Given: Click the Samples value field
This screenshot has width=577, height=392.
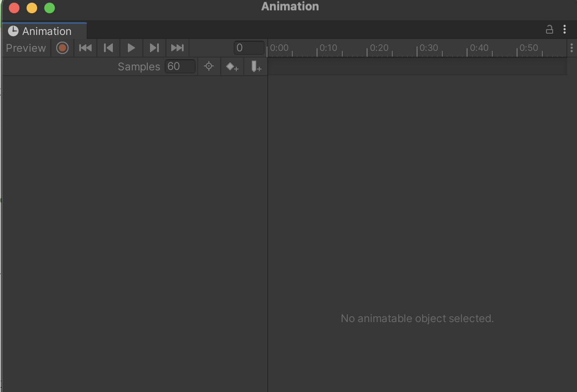Looking at the screenshot, I should coord(180,66).
